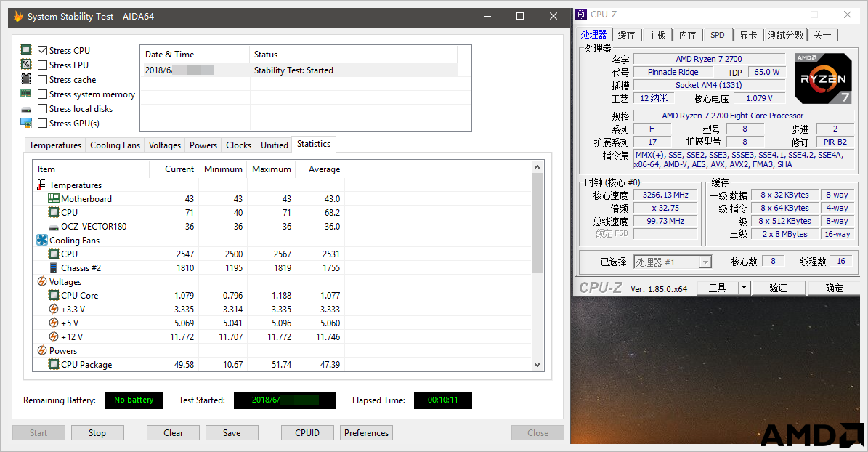Click the thermometer icon next to Temperatures
Viewport: 868px width, 452px height.
pos(41,185)
